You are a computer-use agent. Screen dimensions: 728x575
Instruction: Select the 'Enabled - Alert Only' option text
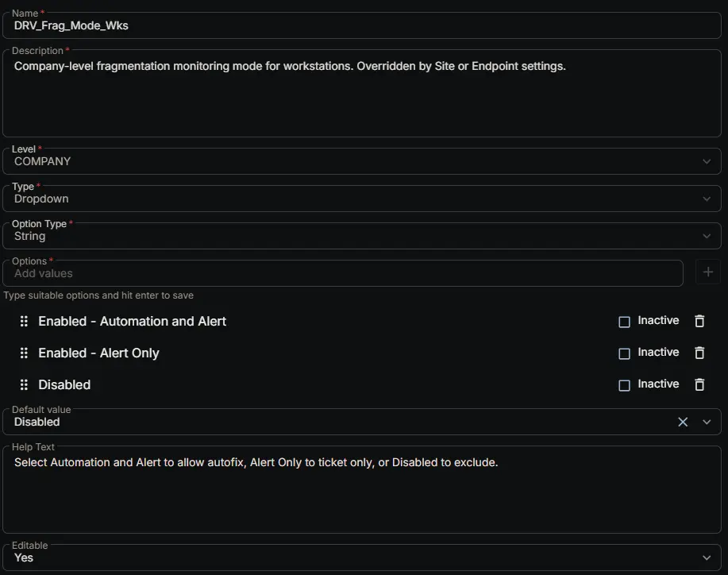pos(99,353)
